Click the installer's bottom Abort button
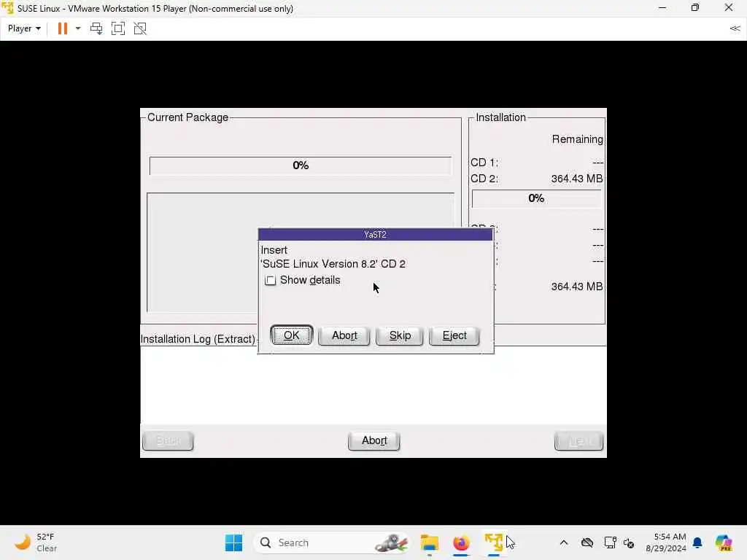The height and width of the screenshot is (560, 747). (374, 440)
